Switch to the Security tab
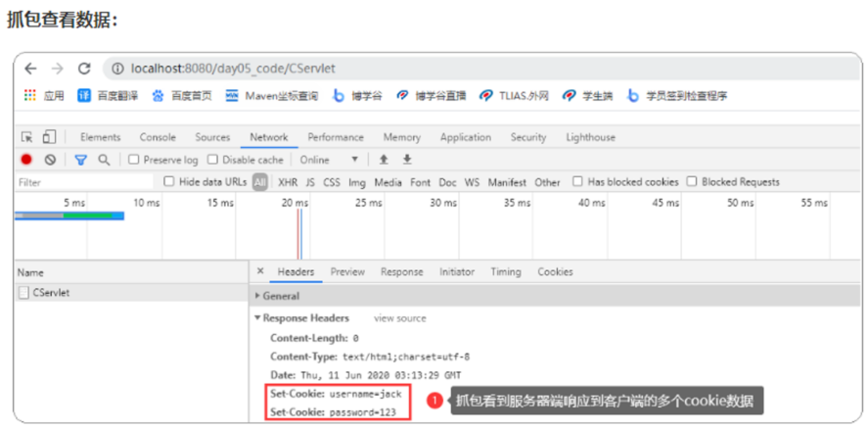 click(528, 137)
